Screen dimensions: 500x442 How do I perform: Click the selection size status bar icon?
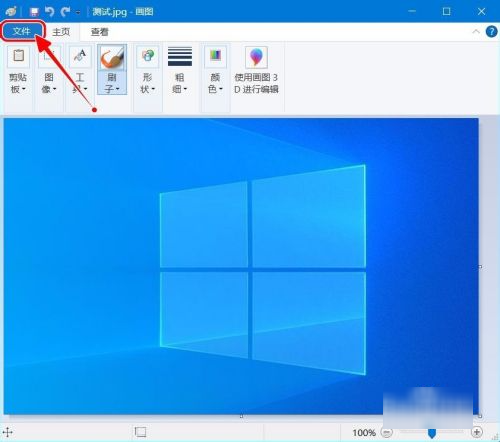pos(140,432)
